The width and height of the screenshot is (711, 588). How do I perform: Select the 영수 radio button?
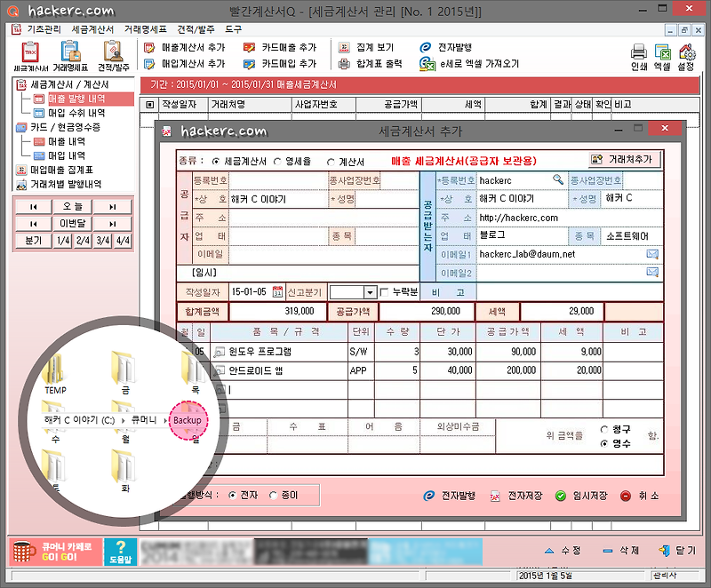603,443
